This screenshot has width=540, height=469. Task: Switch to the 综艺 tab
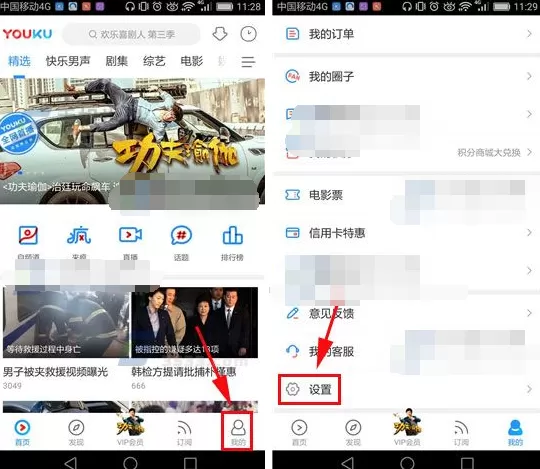[x=154, y=61]
